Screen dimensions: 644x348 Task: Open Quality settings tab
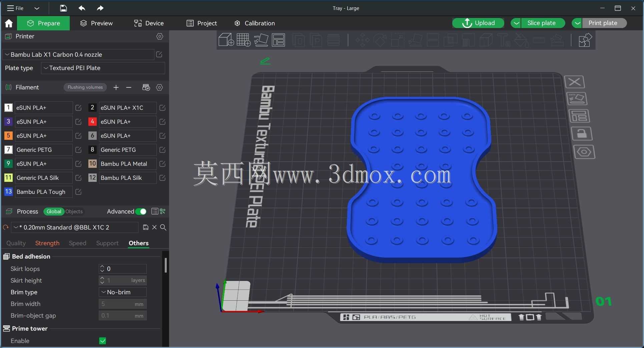point(16,243)
